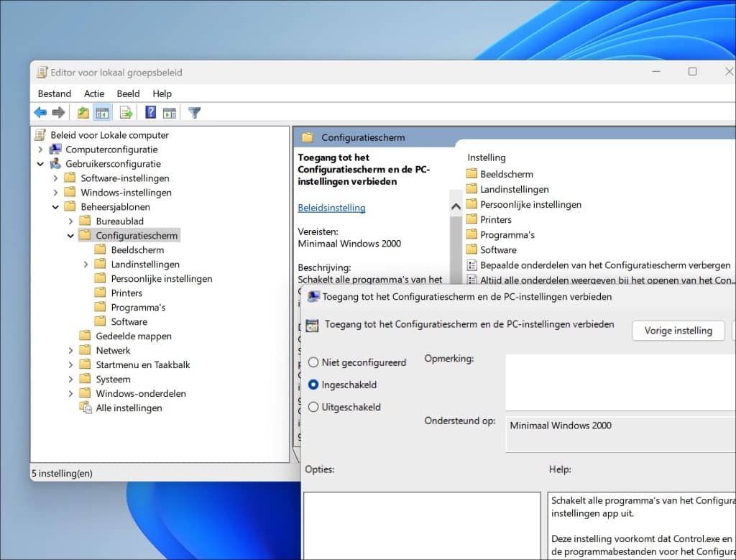The width and height of the screenshot is (736, 560).
Task: Click the description pane scroll up arrow
Action: 456,206
